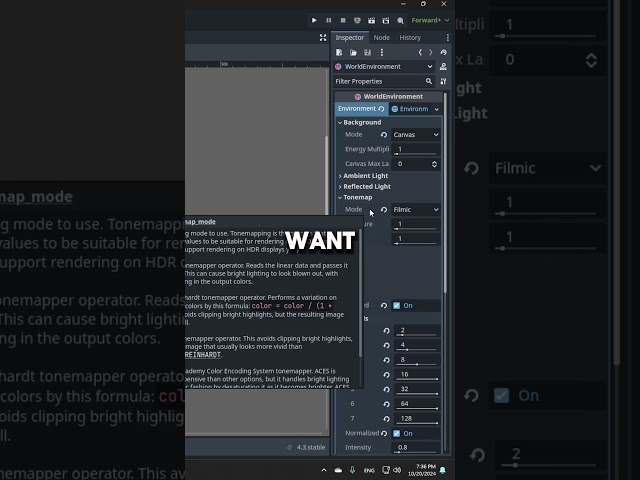Viewport: 640px width, 480px height.
Task: Open the remote debug deploy icon
Action: pos(357,20)
